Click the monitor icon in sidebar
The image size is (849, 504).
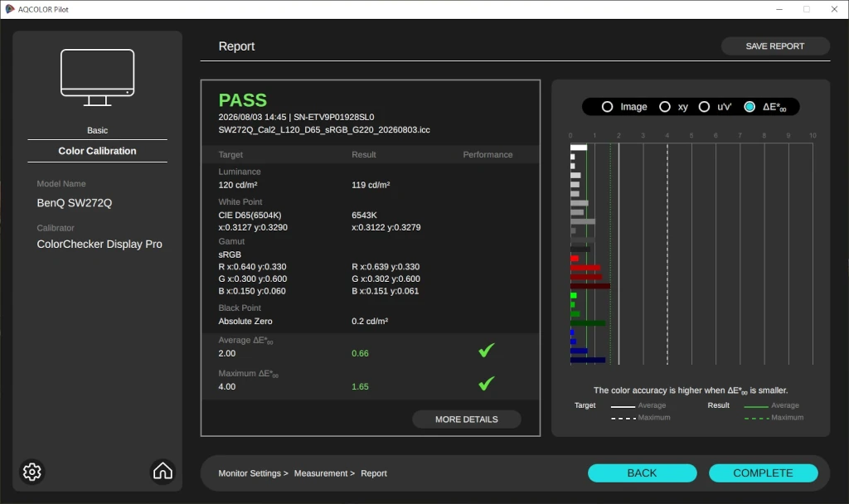98,77
